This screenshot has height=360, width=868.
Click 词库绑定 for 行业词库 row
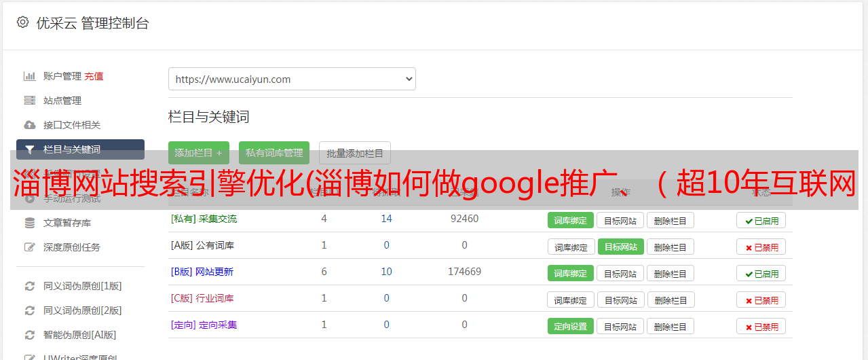[x=571, y=300]
